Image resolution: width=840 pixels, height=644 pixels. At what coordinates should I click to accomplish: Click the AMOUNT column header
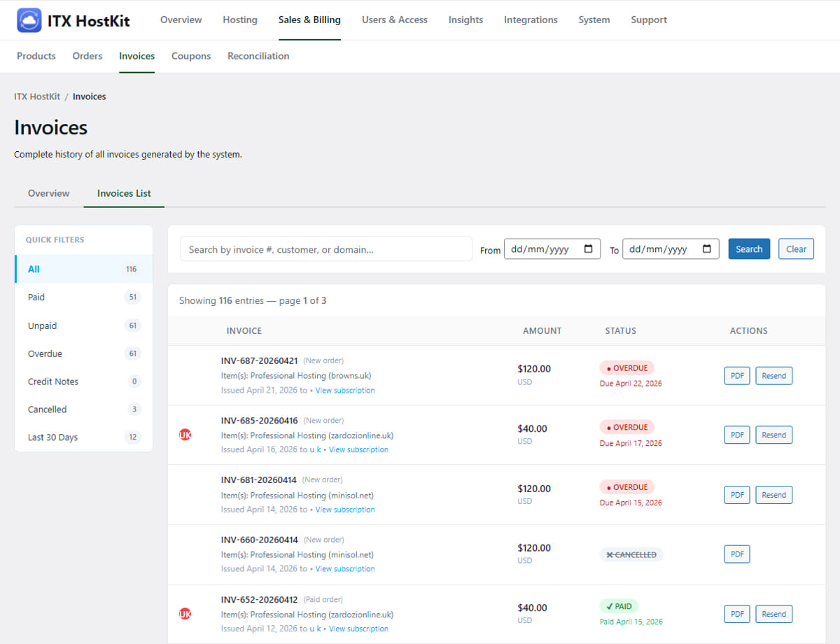pyautogui.click(x=542, y=330)
